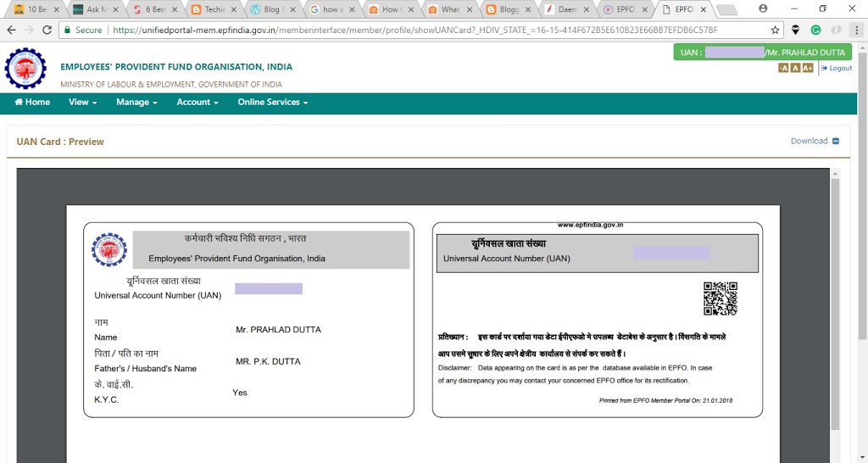
Task: Expand the Online Services dropdown menu
Action: 273,102
